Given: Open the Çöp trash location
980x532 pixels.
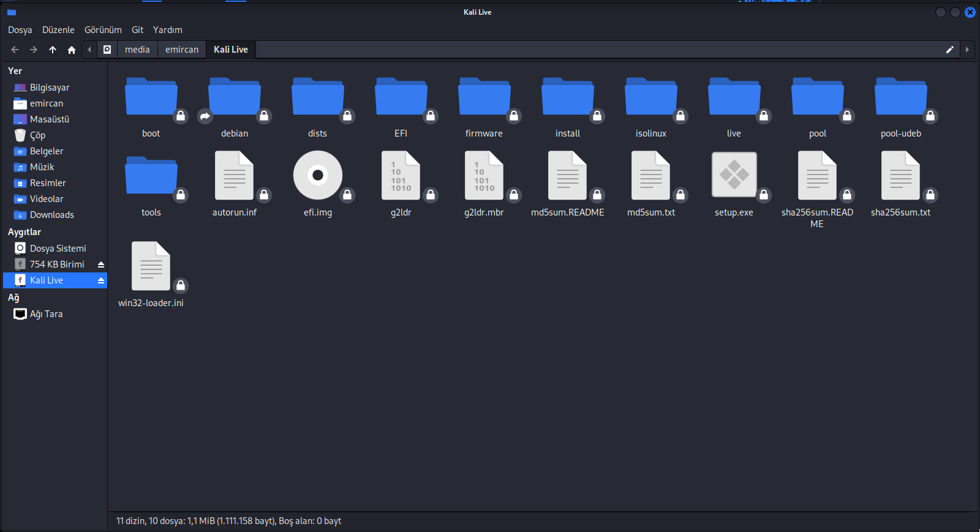Looking at the screenshot, I should pos(55,135).
